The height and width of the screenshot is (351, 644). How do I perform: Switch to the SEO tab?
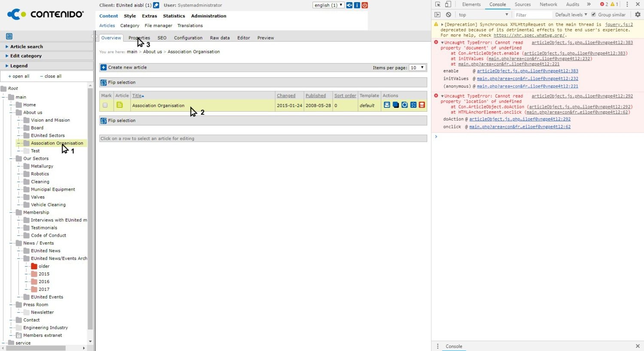coord(162,38)
